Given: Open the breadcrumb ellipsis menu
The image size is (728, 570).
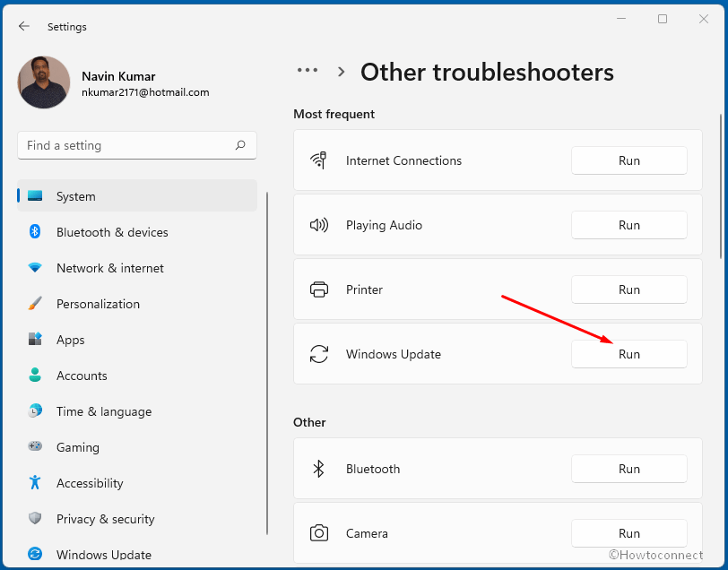Looking at the screenshot, I should click(x=308, y=71).
